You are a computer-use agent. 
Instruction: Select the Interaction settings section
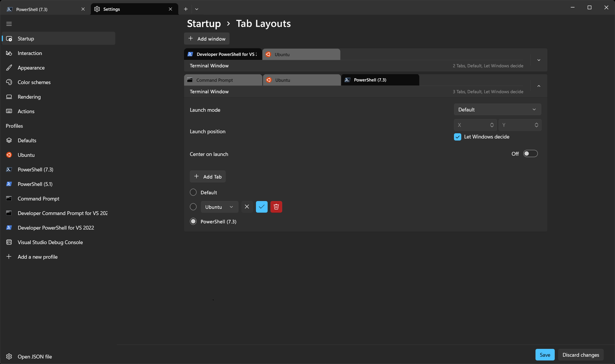[30, 53]
